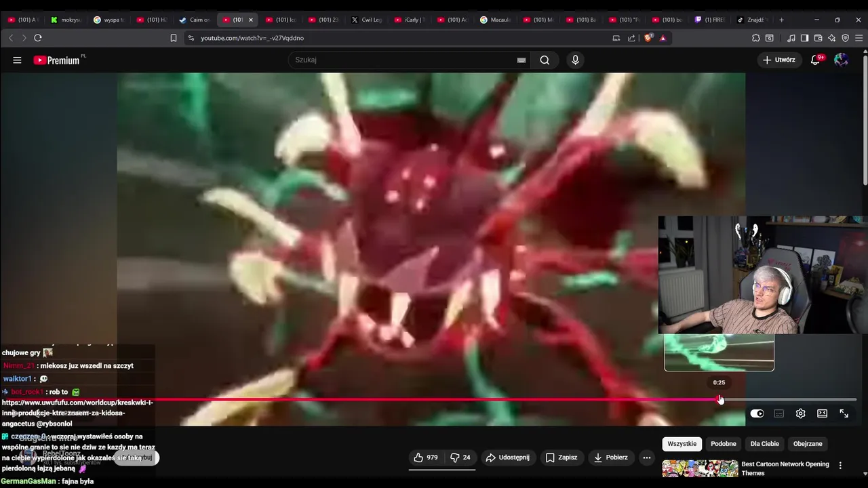
Task: Click the Zapisz save button
Action: pyautogui.click(x=561, y=457)
